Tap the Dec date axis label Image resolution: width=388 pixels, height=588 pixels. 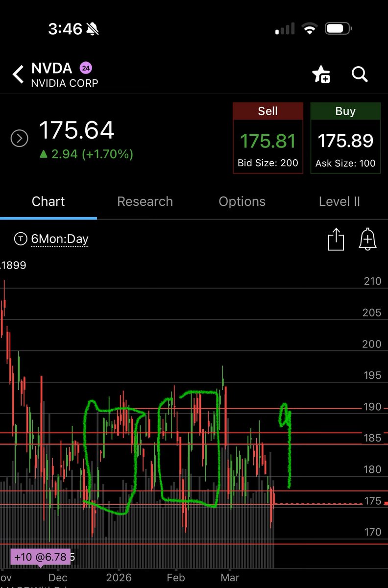58,577
